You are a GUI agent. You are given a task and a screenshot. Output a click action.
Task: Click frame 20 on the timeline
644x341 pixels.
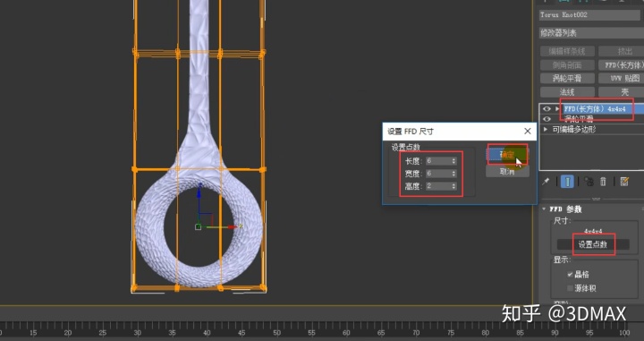click(x=68, y=332)
